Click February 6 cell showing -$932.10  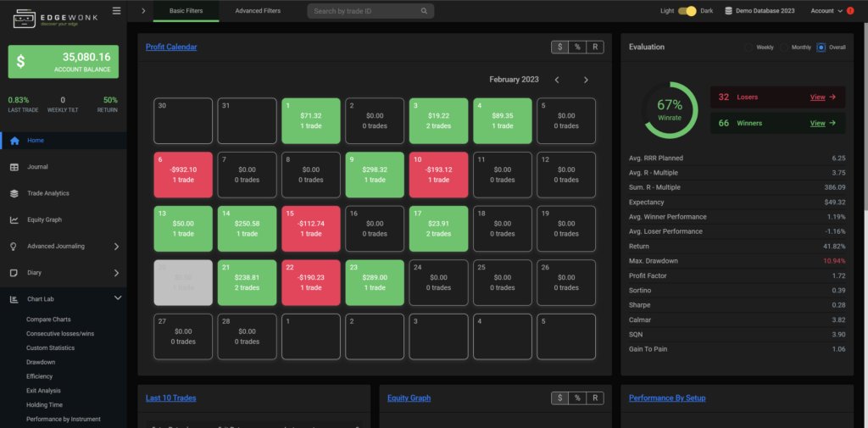183,175
